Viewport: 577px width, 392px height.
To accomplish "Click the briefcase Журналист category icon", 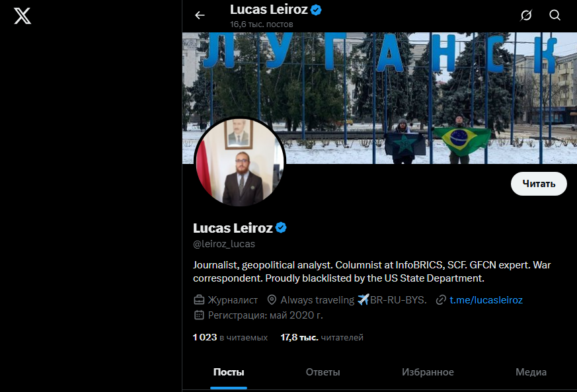I will [x=199, y=300].
